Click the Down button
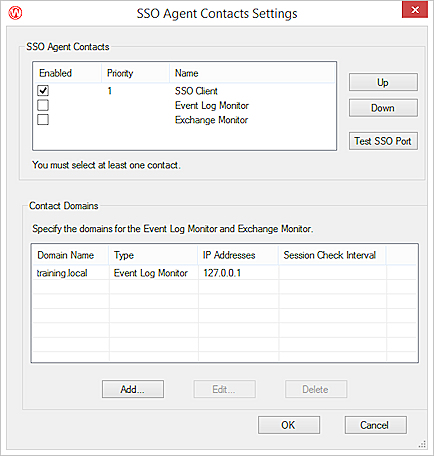The width and height of the screenshot is (434, 456). 383,108
